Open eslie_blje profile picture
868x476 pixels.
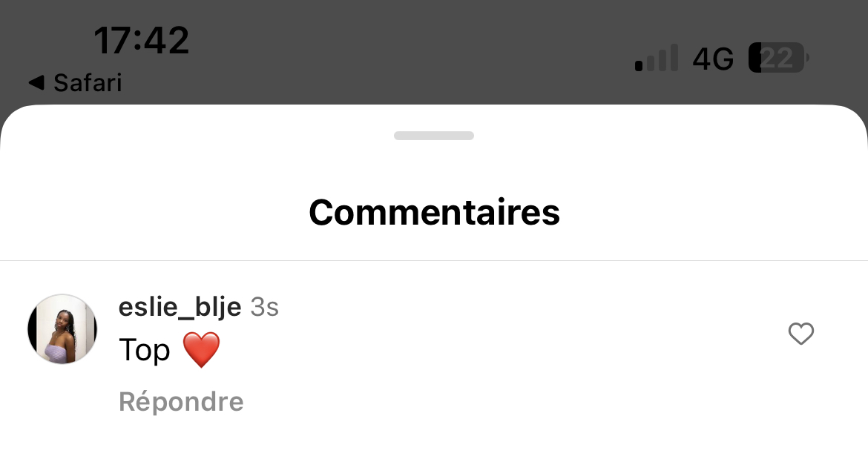[62, 329]
